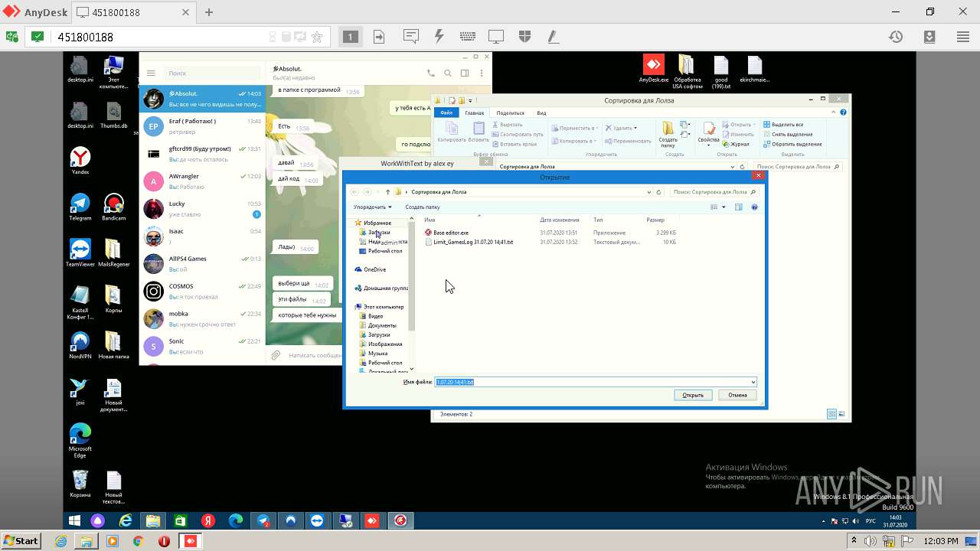Activate the AnyDesk whiteboard pen icon
Screen dimensions: 980x551
(553, 37)
